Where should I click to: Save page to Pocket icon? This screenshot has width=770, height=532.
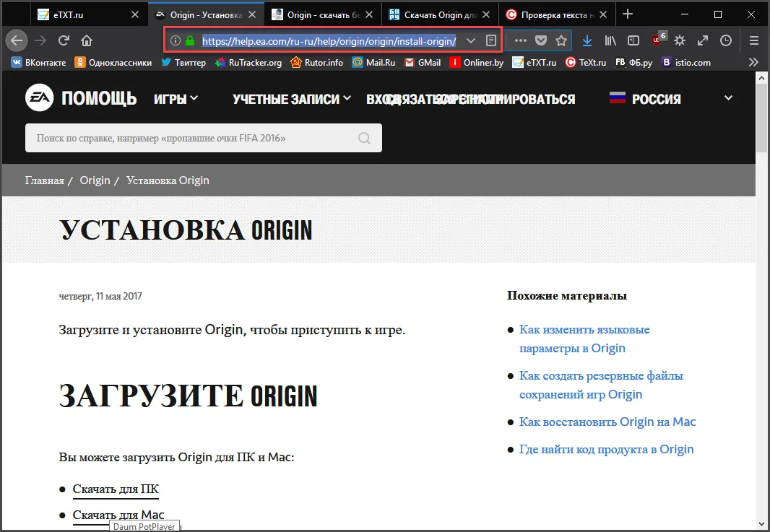point(541,40)
